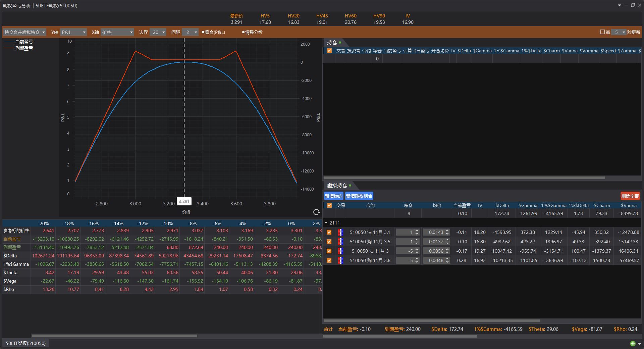This screenshot has height=349, width=644.
Task: Click the trade flag icon for 510050 沽 11月 3
Action: pos(340,251)
